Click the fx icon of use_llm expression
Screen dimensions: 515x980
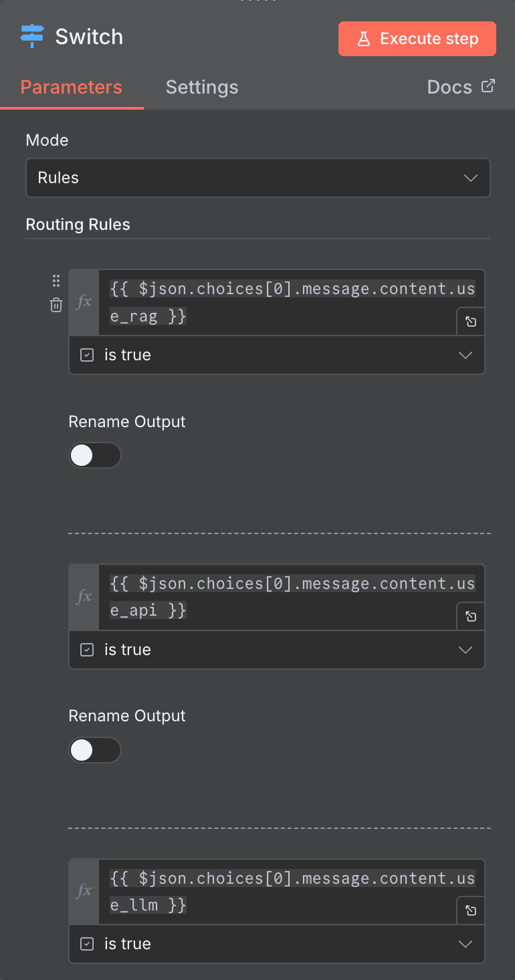coord(84,890)
